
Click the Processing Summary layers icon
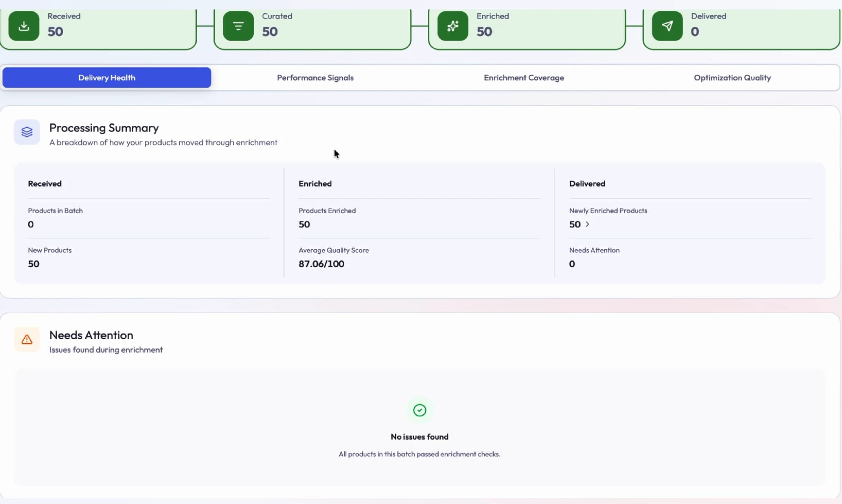(27, 132)
